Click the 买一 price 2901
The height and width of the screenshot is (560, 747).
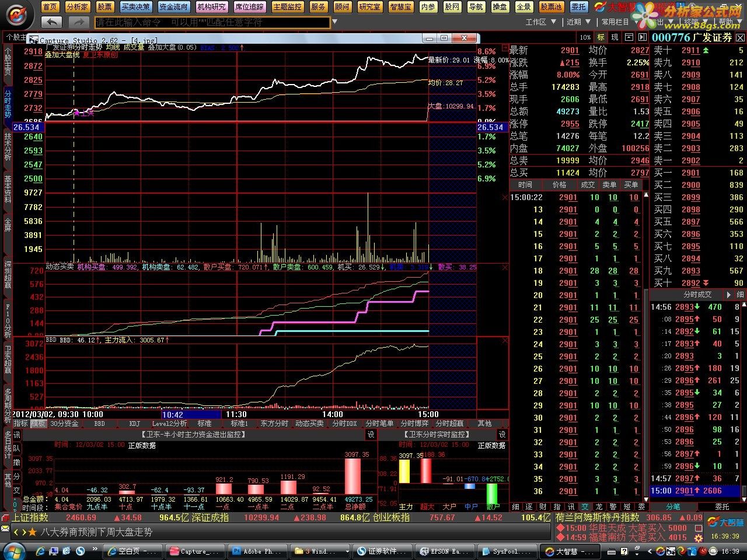690,173
